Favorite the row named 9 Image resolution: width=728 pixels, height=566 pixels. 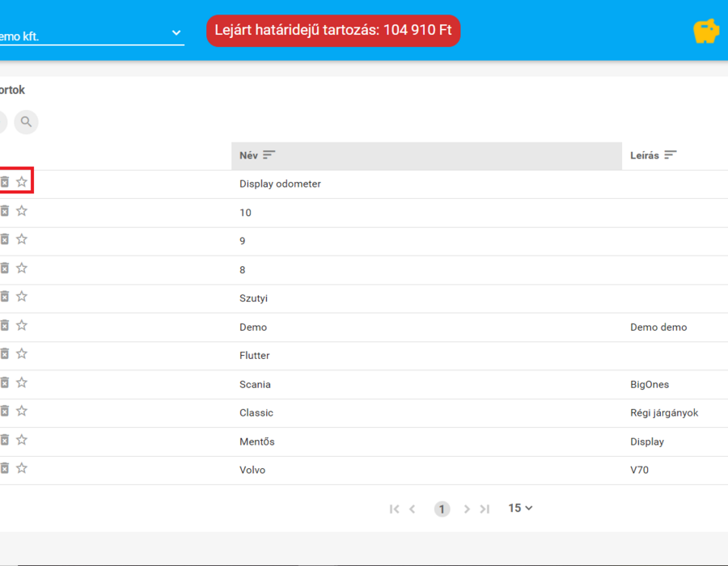[x=22, y=239]
